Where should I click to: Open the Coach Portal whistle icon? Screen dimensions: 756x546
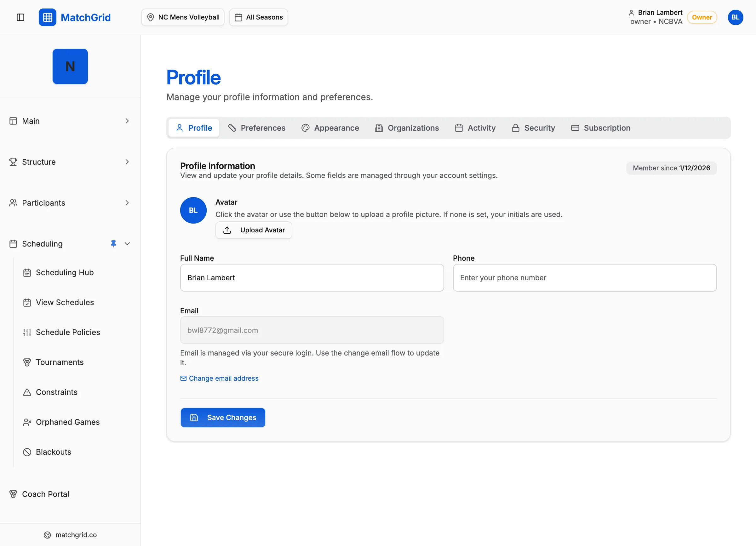coord(13,494)
